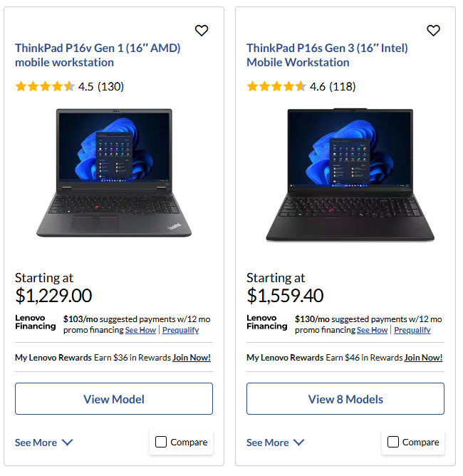This screenshot has height=476, width=463.
Task: Click Lenovo Financing logo on P16s card
Action: pos(266,322)
